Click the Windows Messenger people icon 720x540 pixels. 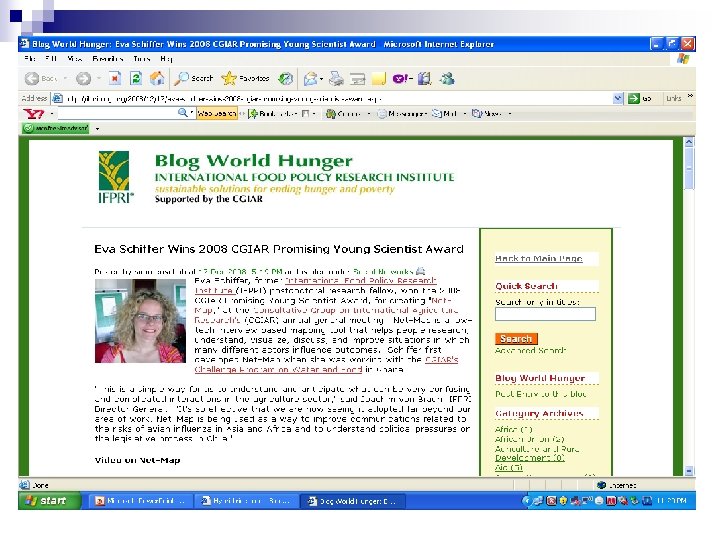[447, 79]
